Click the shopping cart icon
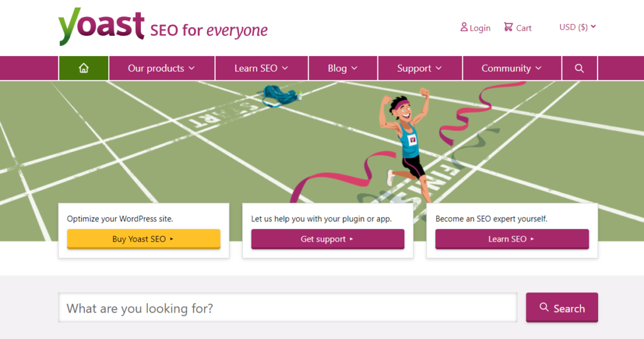 [508, 27]
